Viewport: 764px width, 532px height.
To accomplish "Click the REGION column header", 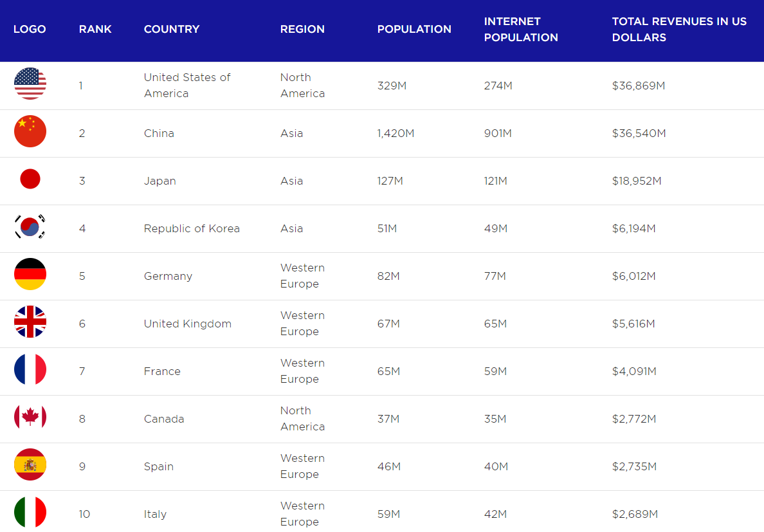I will tap(302, 30).
